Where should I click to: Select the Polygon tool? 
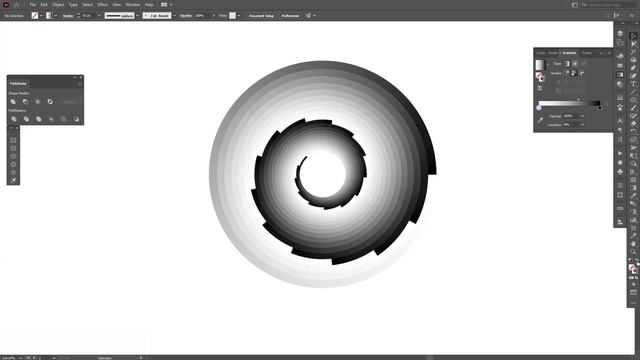(13, 164)
